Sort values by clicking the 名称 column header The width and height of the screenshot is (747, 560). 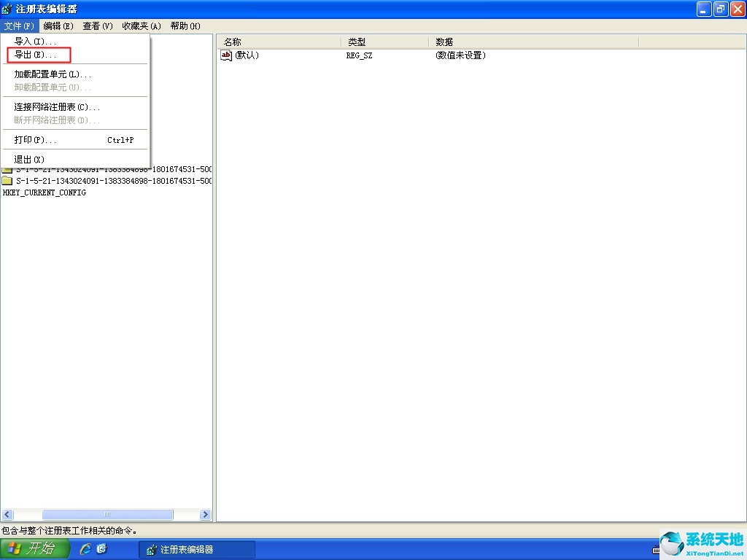tap(233, 42)
